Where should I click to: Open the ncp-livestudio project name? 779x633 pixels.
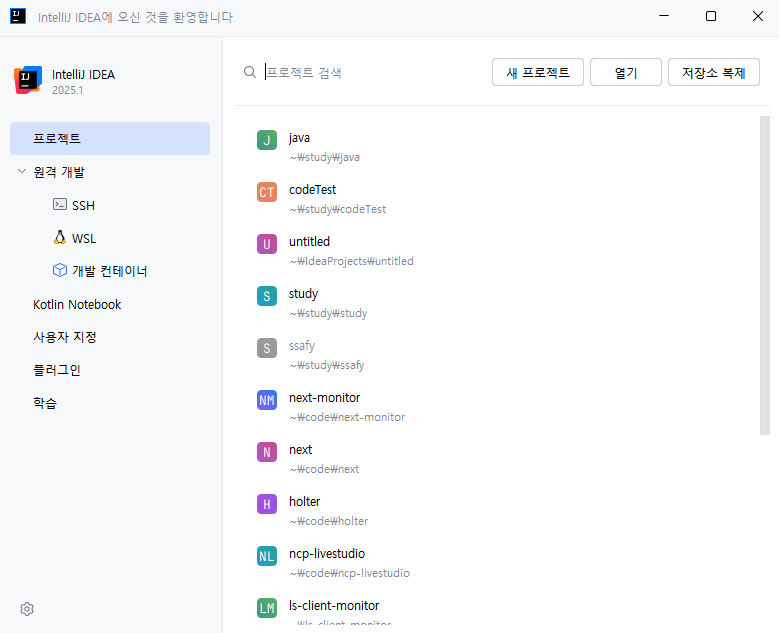(327, 554)
